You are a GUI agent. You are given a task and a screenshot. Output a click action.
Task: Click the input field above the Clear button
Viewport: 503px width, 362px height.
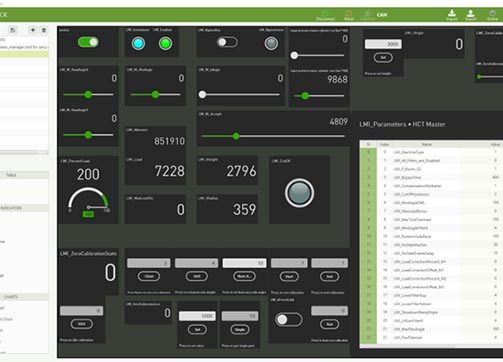(x=149, y=263)
